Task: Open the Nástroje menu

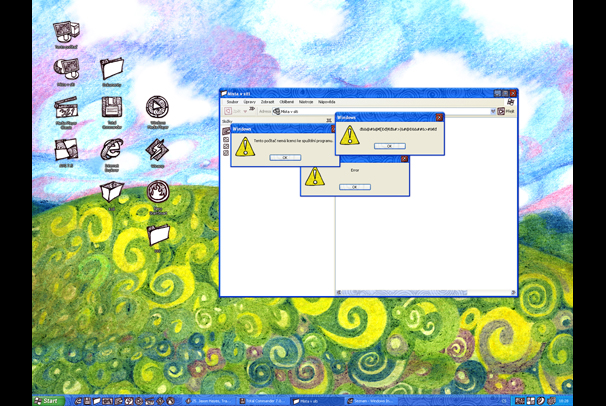Action: [x=305, y=101]
